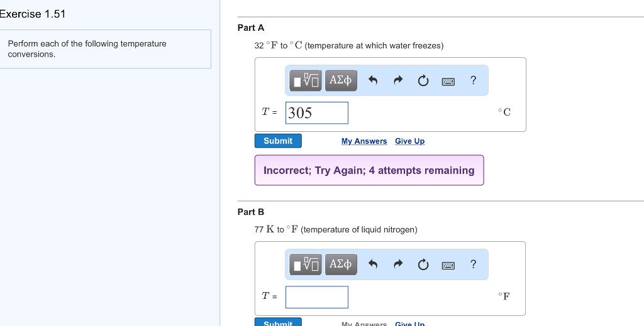Click the redo arrow in Part A toolbar
The image size is (644, 326).
[397, 80]
